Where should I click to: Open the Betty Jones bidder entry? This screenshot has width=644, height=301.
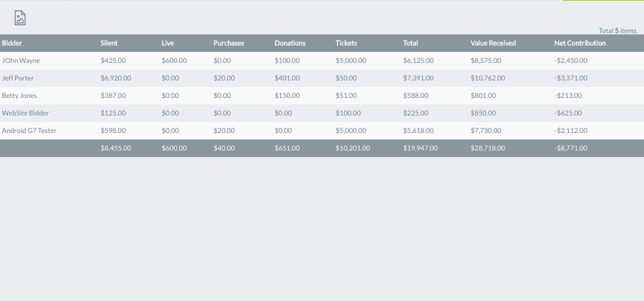point(19,96)
